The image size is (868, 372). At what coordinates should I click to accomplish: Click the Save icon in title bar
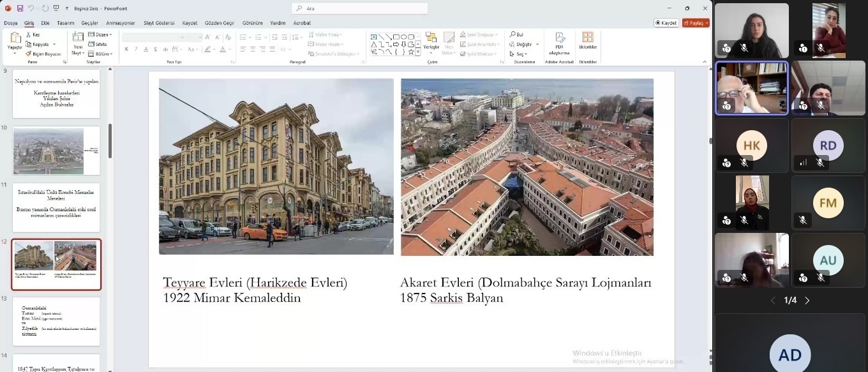(20, 8)
